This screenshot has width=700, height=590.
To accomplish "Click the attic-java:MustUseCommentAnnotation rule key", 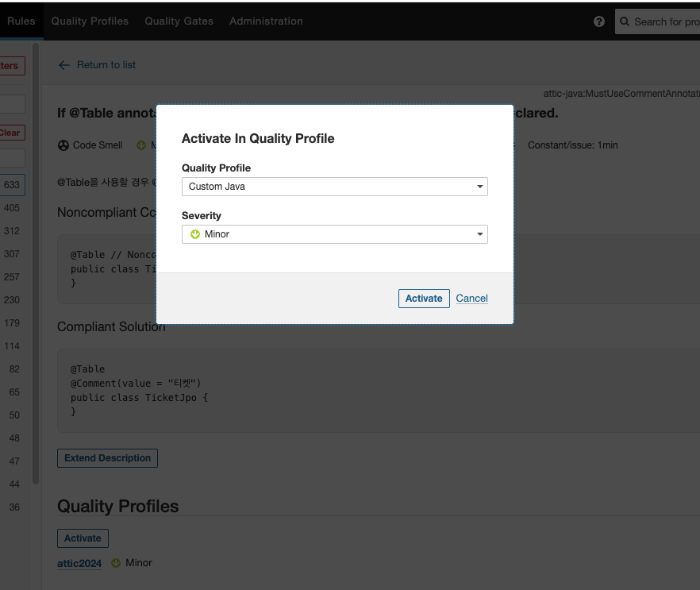I will pyautogui.click(x=621, y=94).
